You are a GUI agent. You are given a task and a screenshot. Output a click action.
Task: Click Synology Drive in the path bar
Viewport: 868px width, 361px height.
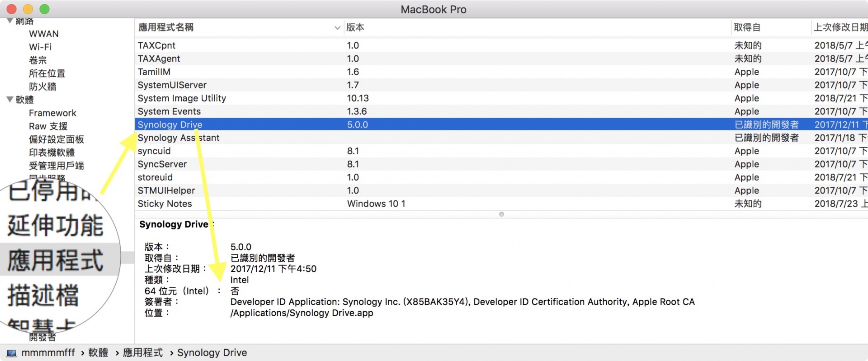coord(212,353)
